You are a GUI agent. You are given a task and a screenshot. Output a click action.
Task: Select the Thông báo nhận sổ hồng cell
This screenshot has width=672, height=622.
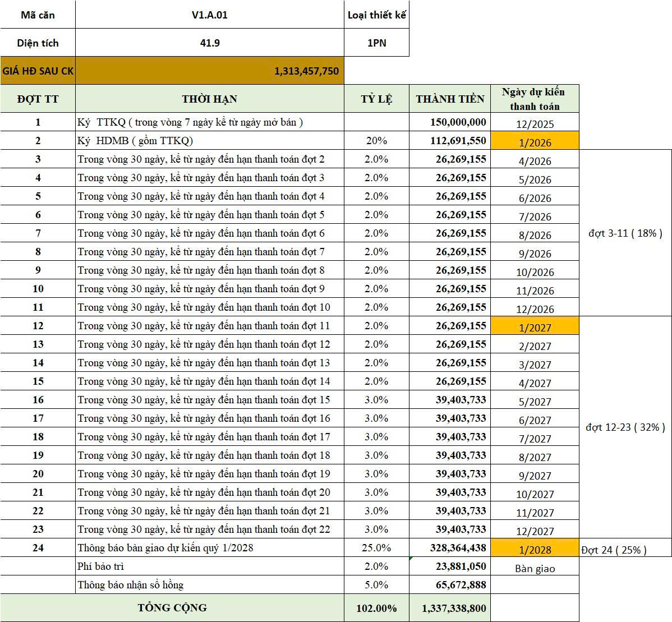tap(209, 585)
